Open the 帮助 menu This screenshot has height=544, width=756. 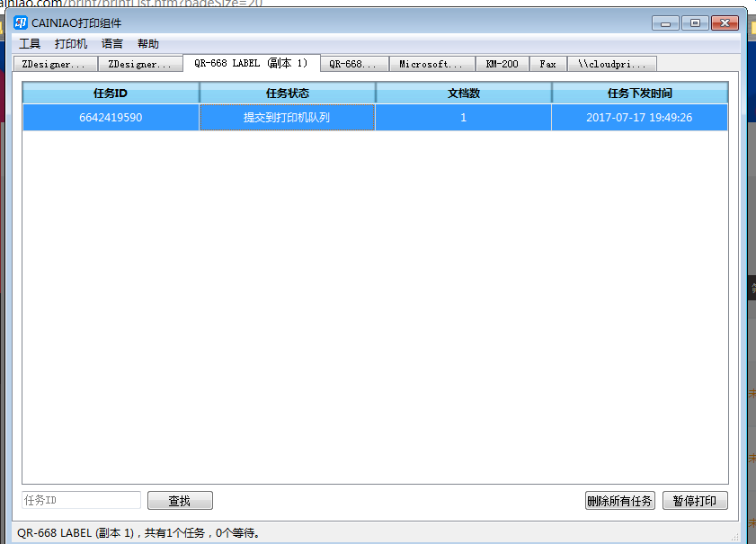pos(148,44)
